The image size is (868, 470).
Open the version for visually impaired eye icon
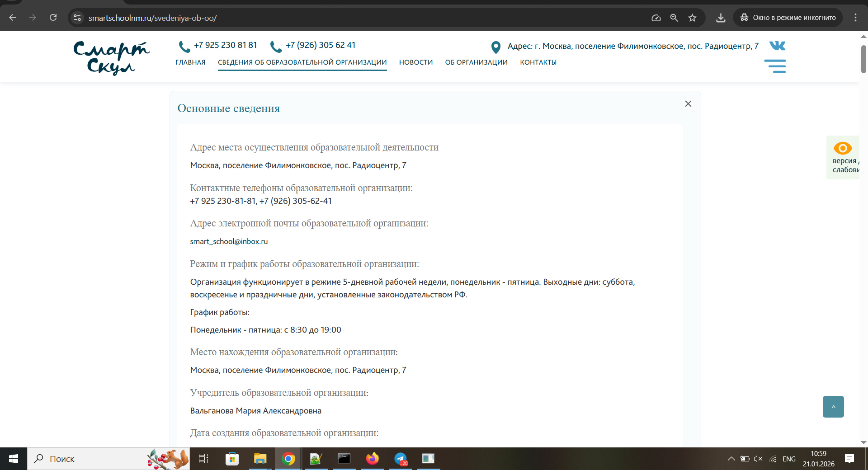click(843, 149)
